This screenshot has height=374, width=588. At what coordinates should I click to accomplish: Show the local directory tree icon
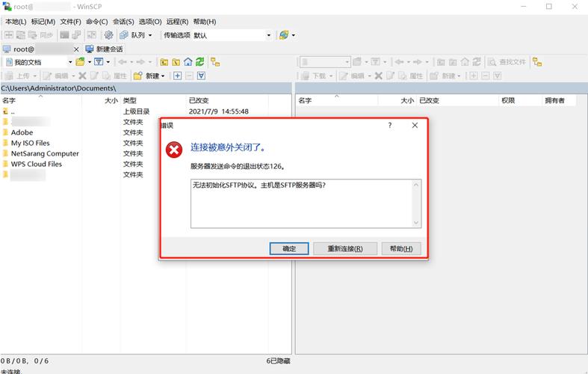215,62
